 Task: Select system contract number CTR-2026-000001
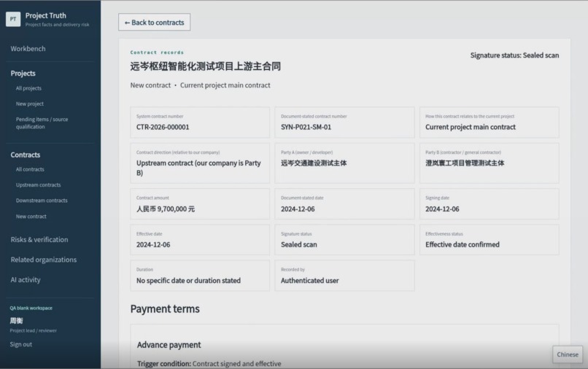tap(163, 127)
